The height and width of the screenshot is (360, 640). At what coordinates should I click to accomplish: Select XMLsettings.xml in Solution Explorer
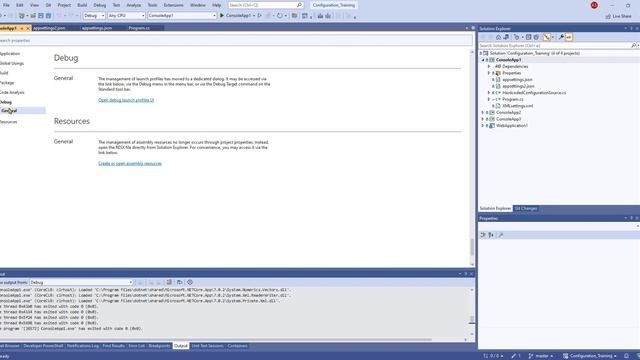click(x=518, y=106)
